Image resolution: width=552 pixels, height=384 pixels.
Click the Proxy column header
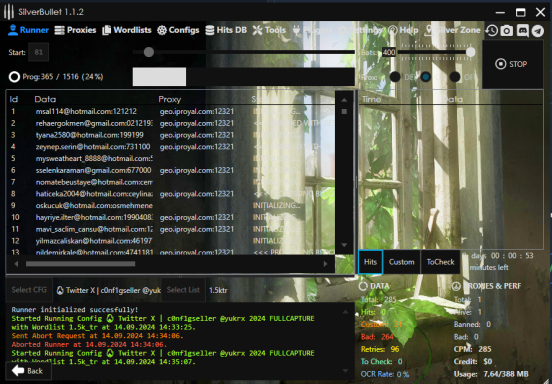(169, 99)
